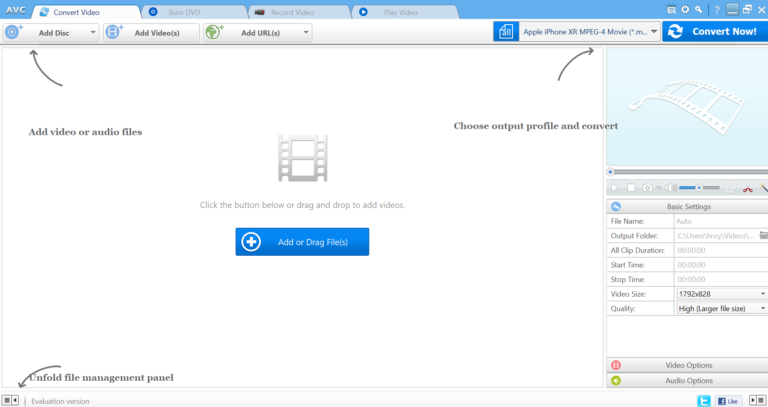Expand the Add URL(s) dropdown arrow
The height and width of the screenshot is (407, 768).
pos(305,32)
